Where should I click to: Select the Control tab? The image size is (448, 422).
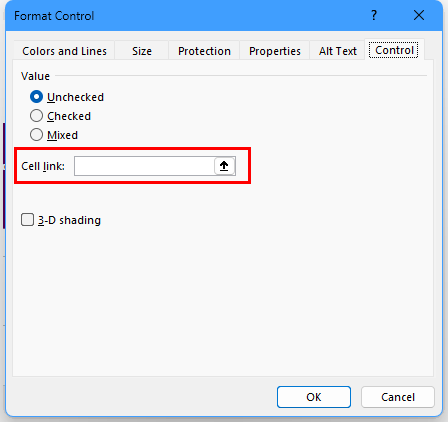click(394, 50)
